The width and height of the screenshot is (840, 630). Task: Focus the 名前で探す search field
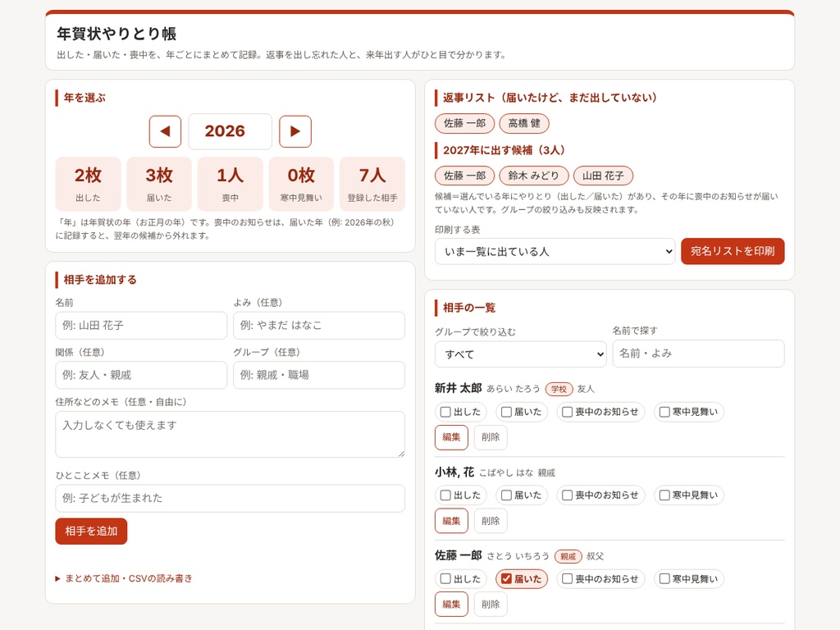pos(698,354)
